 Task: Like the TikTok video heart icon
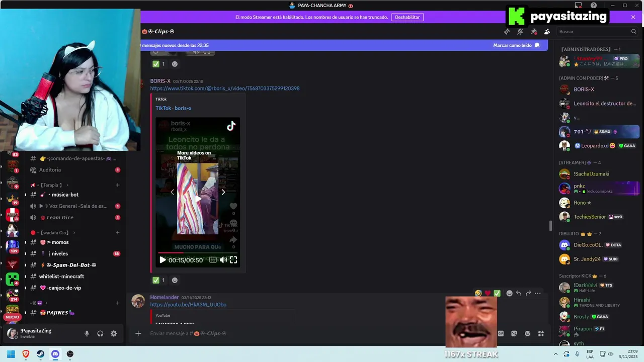click(233, 206)
